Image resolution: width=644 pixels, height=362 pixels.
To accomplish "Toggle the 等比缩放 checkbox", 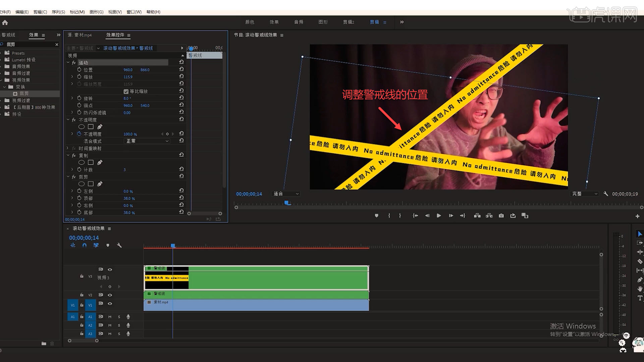I will (x=126, y=92).
